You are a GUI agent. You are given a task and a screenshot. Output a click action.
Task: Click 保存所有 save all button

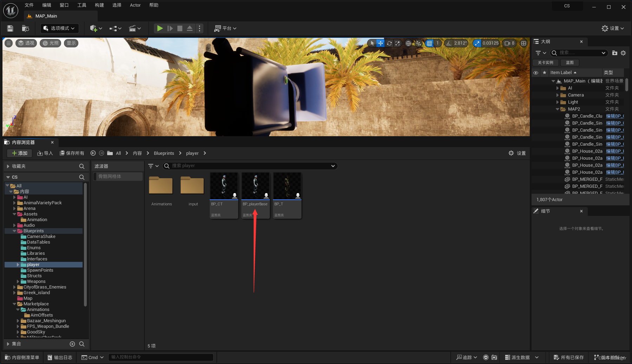[72, 153]
